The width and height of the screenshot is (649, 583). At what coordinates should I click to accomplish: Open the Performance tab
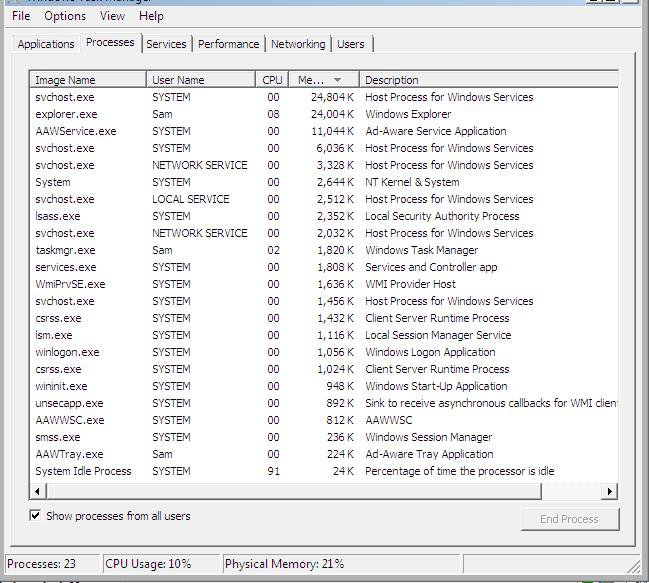pos(228,44)
